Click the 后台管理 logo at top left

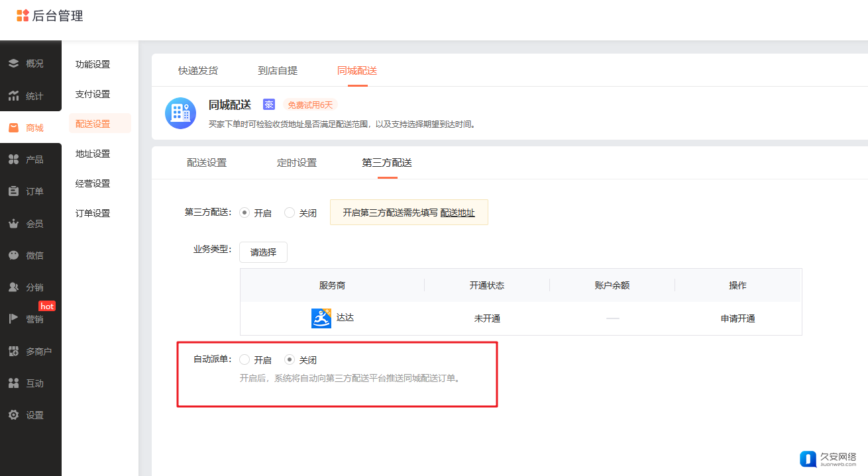point(50,16)
